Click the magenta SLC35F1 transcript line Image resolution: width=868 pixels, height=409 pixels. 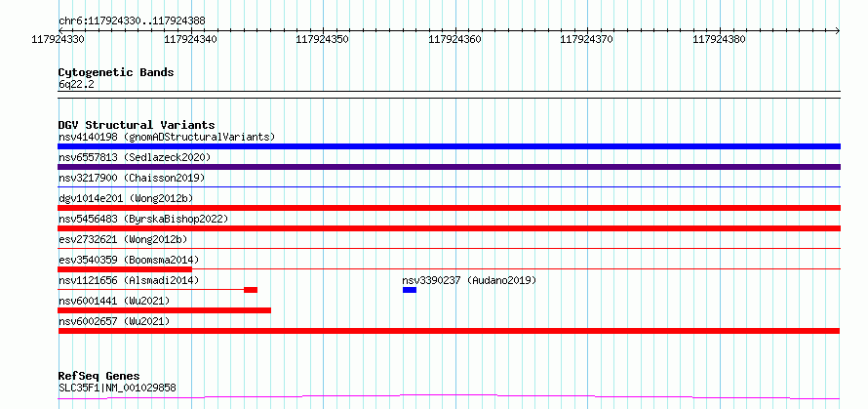(x=449, y=397)
